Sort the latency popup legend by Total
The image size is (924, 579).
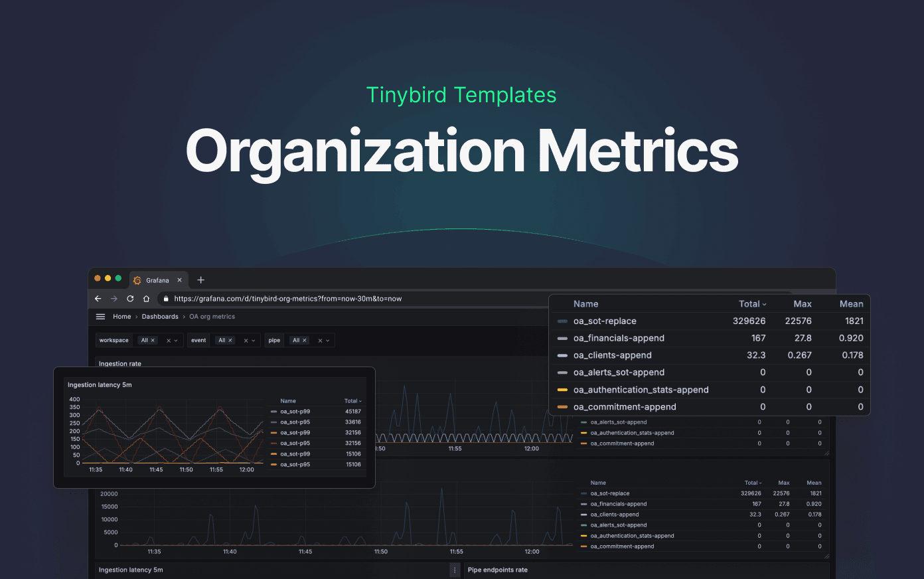pyautogui.click(x=352, y=401)
